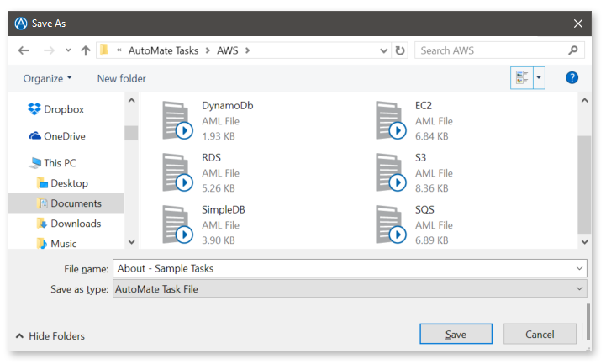Click the navigation pane scrollbar thumb
Screen dimensions: 606x364
(131, 133)
